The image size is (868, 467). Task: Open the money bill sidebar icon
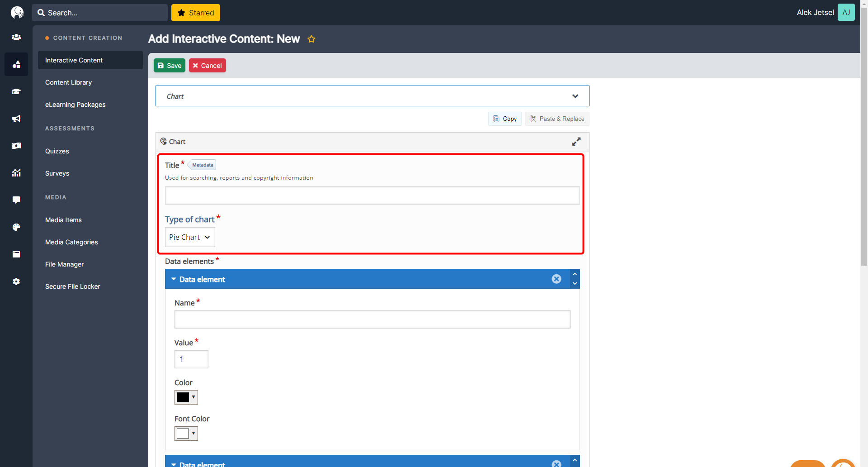coord(16,146)
